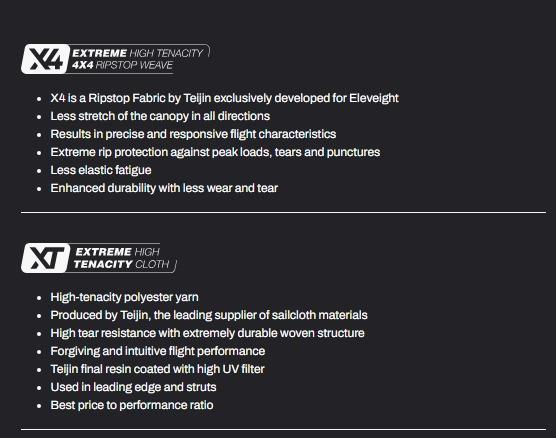Screen dimensions: 556x438
Task: Click the Produced by Teijin bullet text
Action: tap(209, 315)
